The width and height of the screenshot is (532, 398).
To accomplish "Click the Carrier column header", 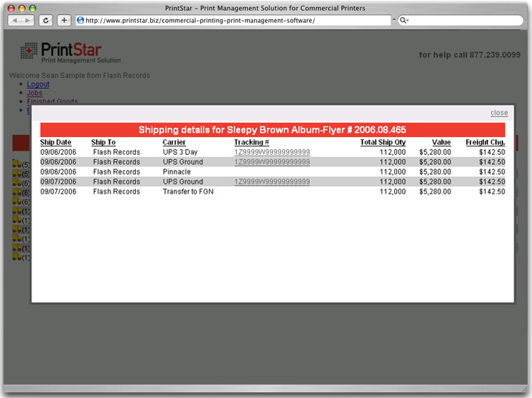I will tap(174, 143).
